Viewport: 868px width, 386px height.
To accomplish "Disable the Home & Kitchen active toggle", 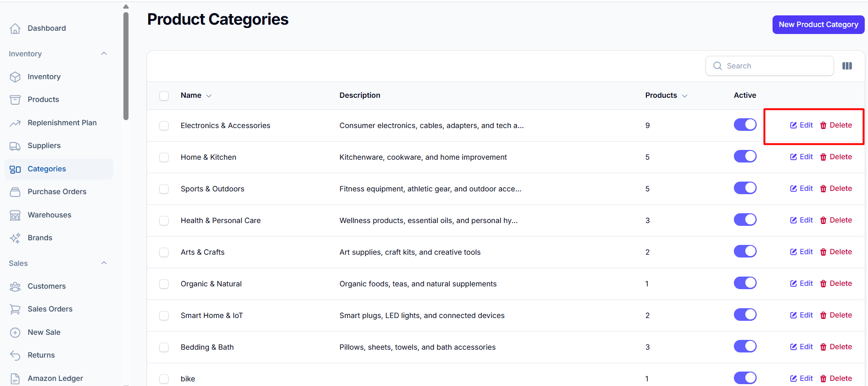I will [745, 156].
